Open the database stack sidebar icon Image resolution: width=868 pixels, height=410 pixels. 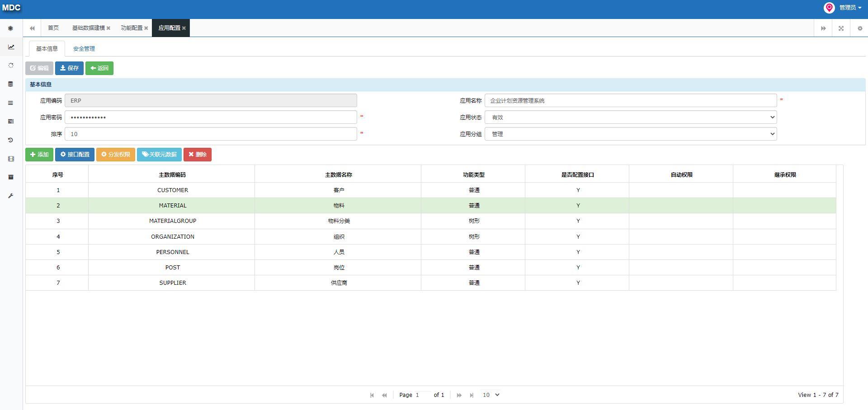pos(11,84)
